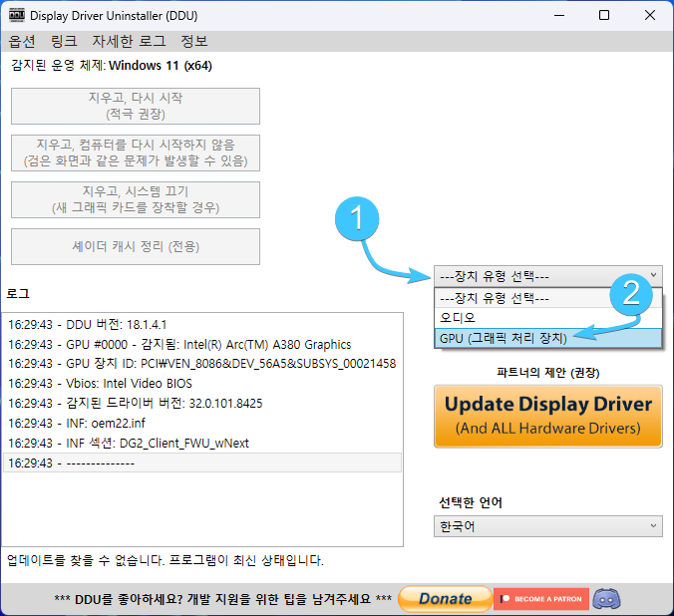Image resolution: width=674 pixels, height=616 pixels.
Task: Click the 셰이더 캐시 정리 button
Action: tap(135, 246)
